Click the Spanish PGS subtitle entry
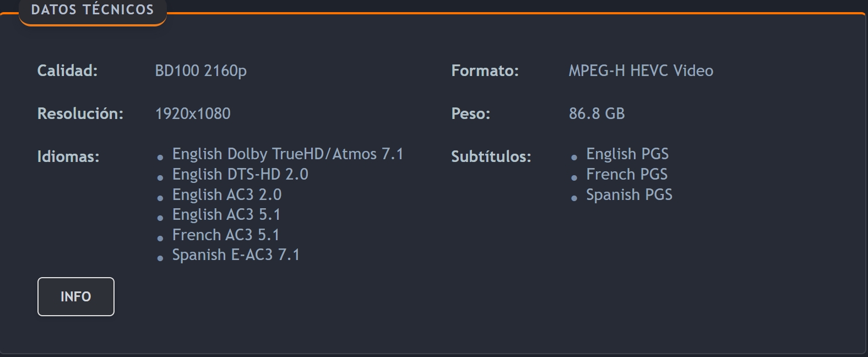Viewport: 868px width, 357px height. [629, 194]
